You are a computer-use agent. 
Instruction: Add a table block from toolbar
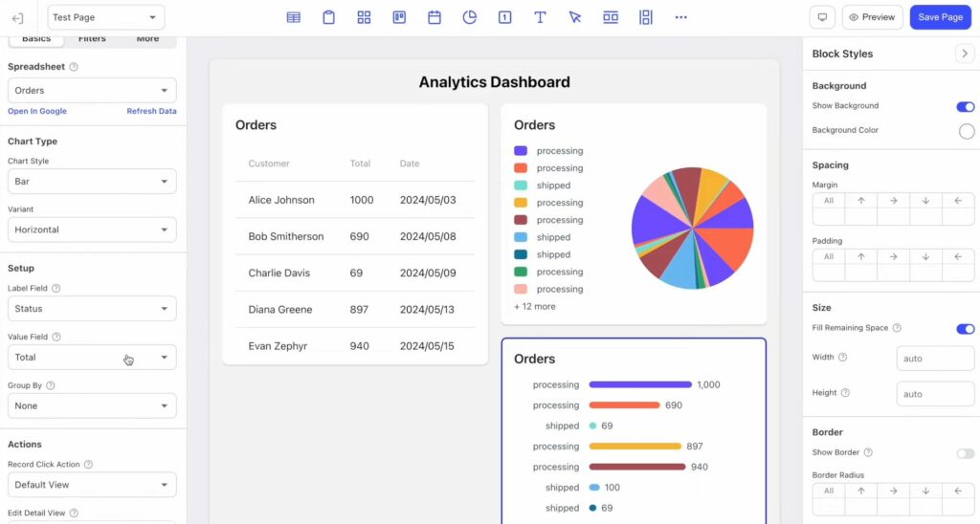coord(293,17)
